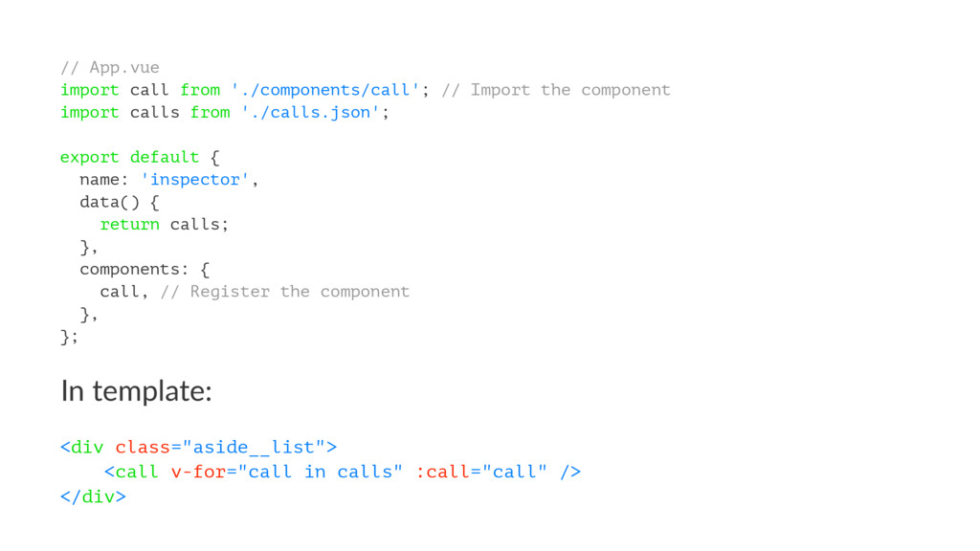Click the '// App.vue' comment line
Image resolution: width=980 pixels, height=551 pixels.
[110, 68]
